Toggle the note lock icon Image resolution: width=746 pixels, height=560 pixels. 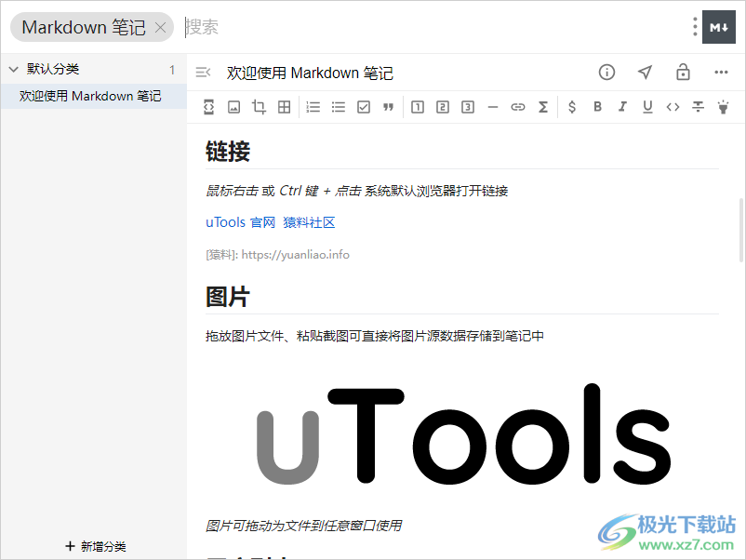(683, 72)
